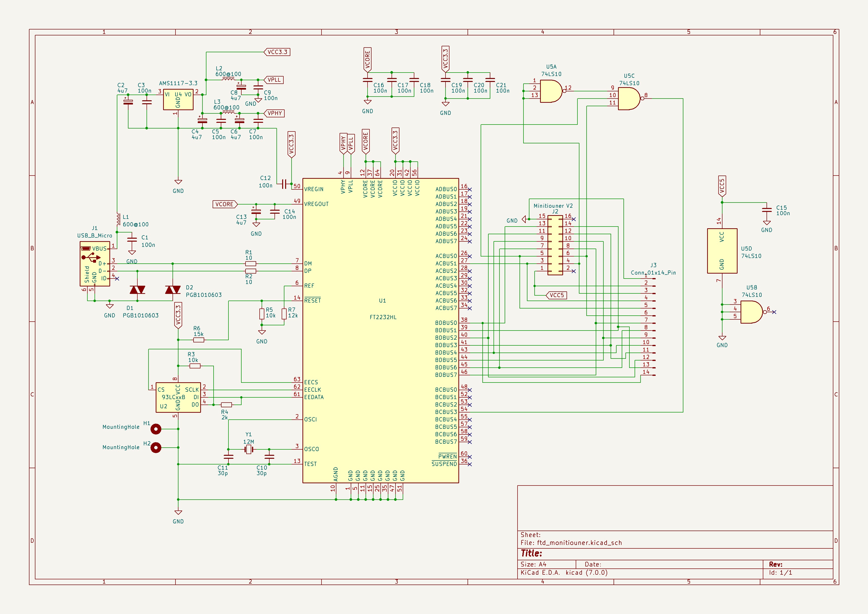
Task: Select the D1 PGB1010603 diode symbol
Action: click(x=137, y=290)
